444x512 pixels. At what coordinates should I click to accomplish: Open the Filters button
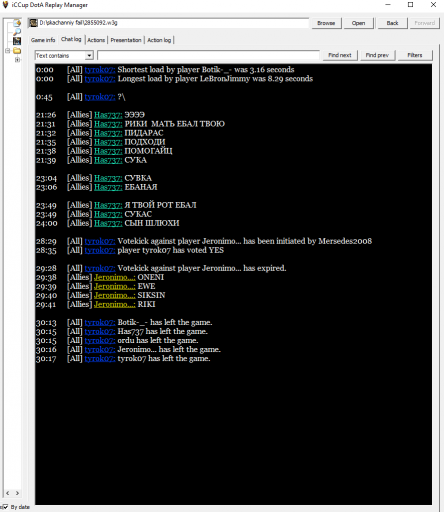coord(415,55)
